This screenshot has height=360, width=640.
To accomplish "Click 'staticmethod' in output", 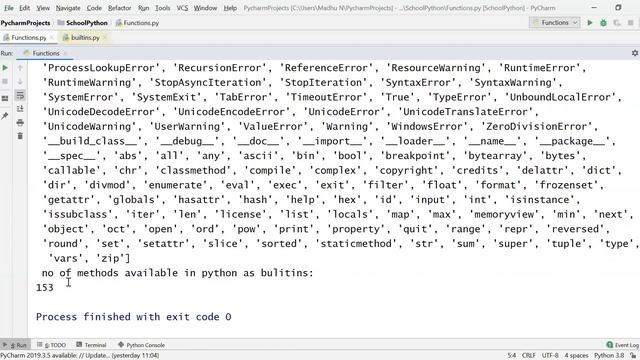I will (357, 244).
